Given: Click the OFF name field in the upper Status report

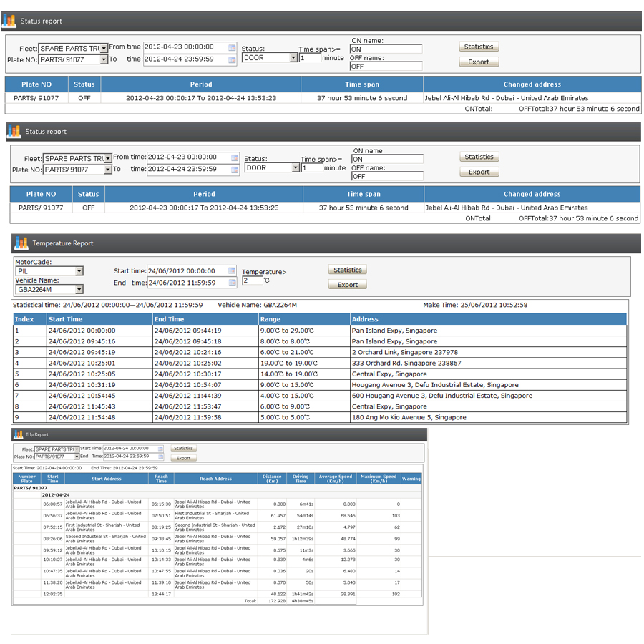Looking at the screenshot, I should point(386,66).
